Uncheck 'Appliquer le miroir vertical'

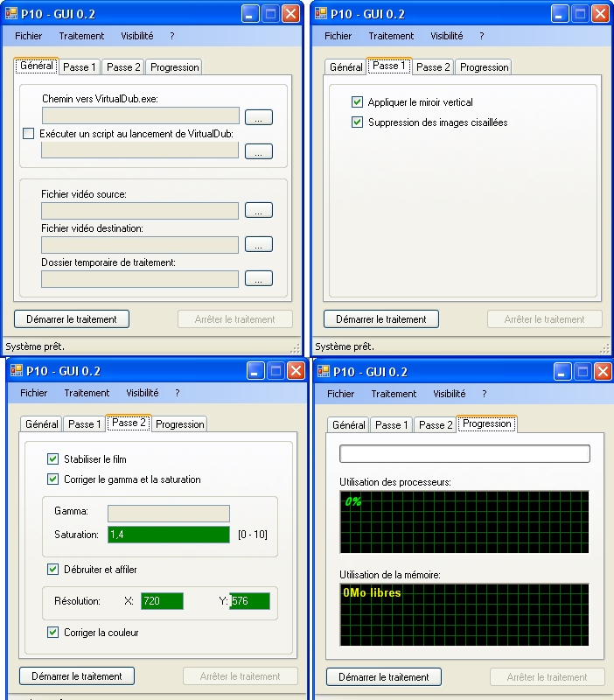(357, 102)
